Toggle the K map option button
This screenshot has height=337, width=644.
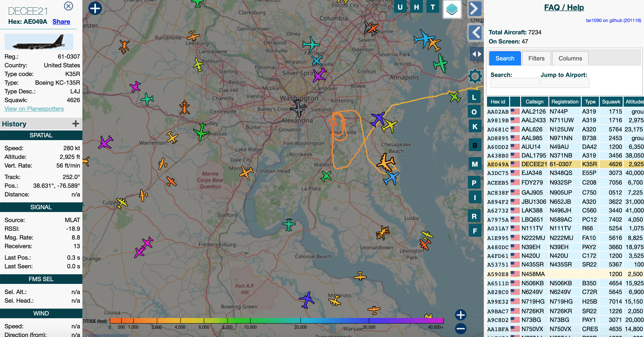[x=475, y=127]
